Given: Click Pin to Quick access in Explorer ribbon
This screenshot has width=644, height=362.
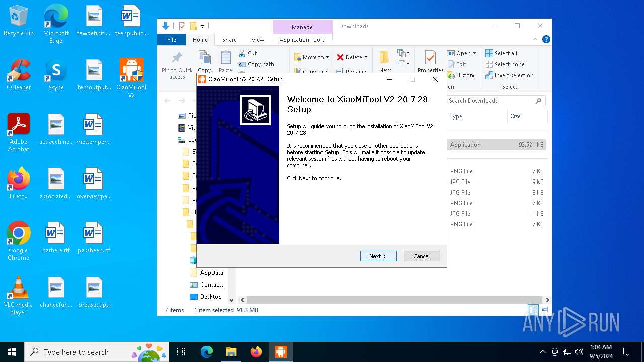Looking at the screenshot, I should pos(177,64).
